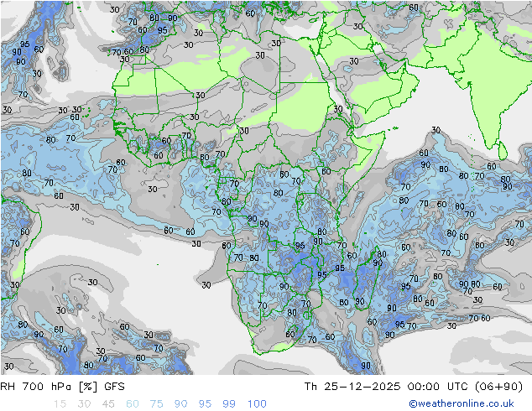Open the weatheronline.co.uk copyright link
532x411 pixels.
tap(462, 403)
